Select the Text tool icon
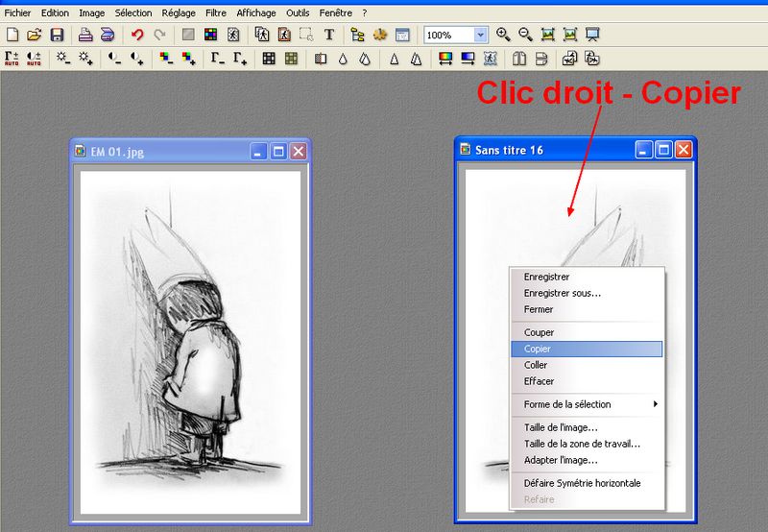This screenshot has height=532, width=768. pyautogui.click(x=329, y=35)
